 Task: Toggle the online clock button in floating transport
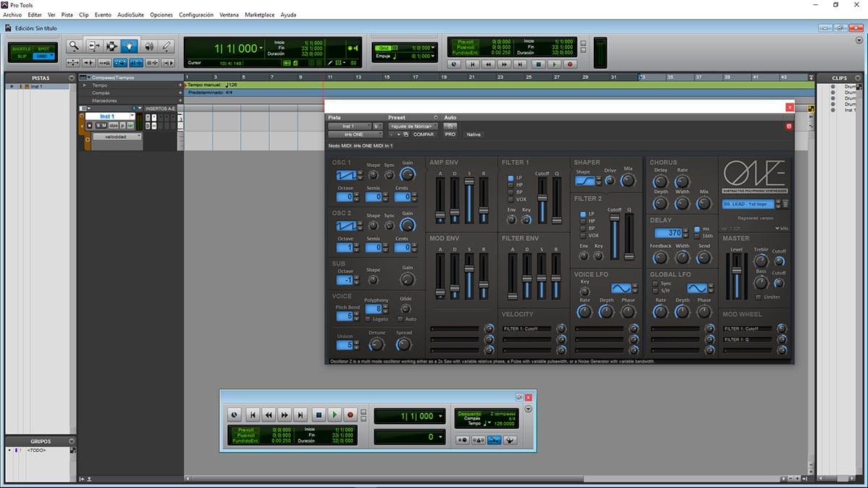tap(234, 415)
